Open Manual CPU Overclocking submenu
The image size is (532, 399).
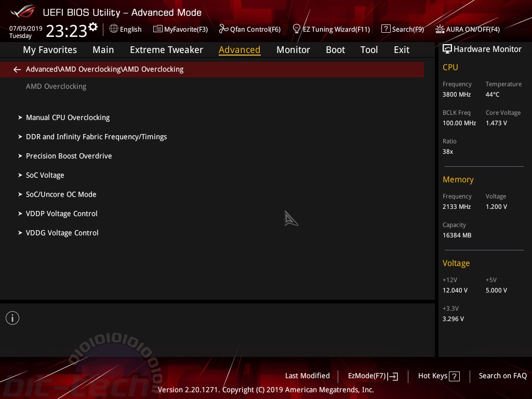(x=68, y=117)
